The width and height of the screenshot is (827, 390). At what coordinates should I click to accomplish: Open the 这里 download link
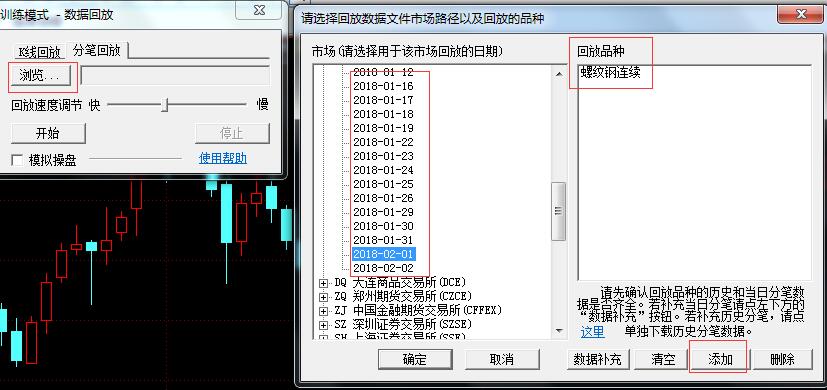(592, 332)
